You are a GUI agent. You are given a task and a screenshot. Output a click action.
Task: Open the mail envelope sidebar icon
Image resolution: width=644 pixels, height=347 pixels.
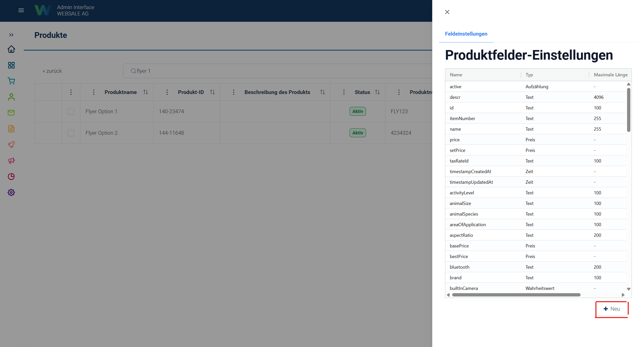11,113
